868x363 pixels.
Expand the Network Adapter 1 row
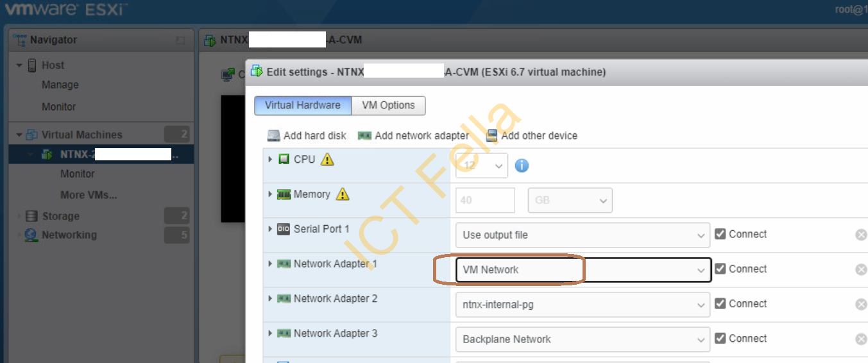pos(270,263)
